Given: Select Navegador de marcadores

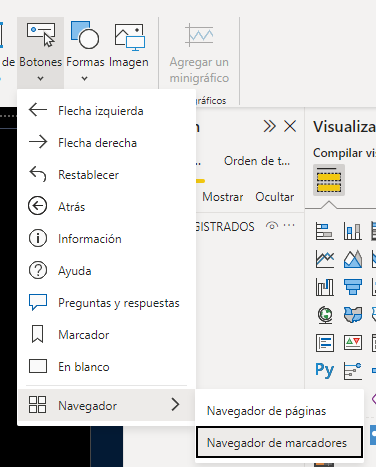Looking at the screenshot, I should coord(279,442).
